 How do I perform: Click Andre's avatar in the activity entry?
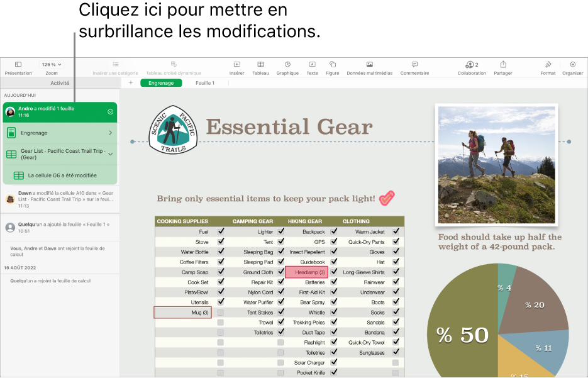pyautogui.click(x=10, y=112)
